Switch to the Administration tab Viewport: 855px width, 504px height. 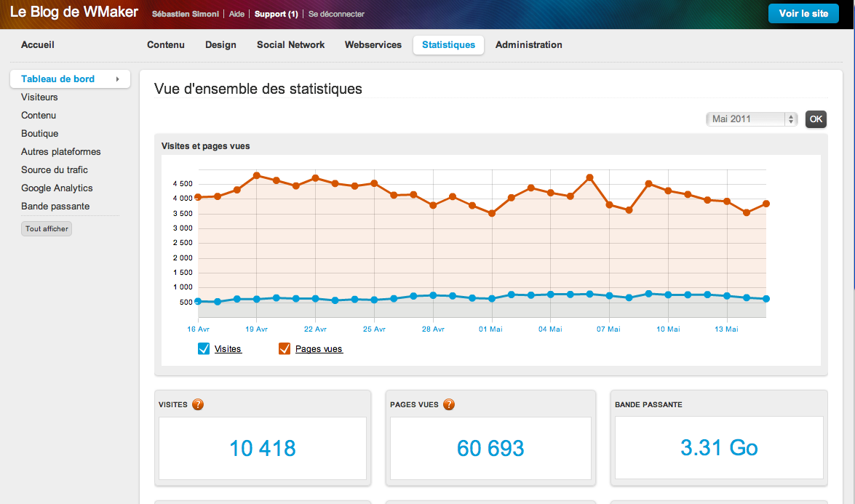528,44
